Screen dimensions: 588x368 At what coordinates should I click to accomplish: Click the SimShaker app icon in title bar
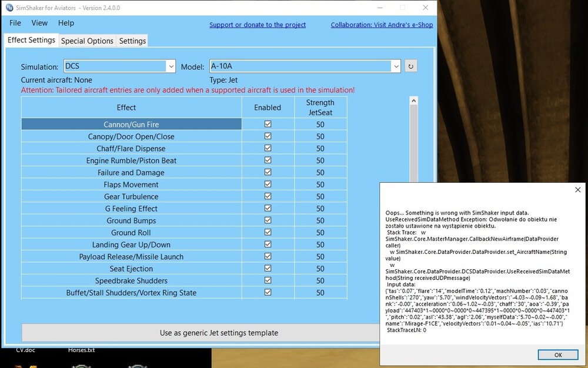pos(9,8)
